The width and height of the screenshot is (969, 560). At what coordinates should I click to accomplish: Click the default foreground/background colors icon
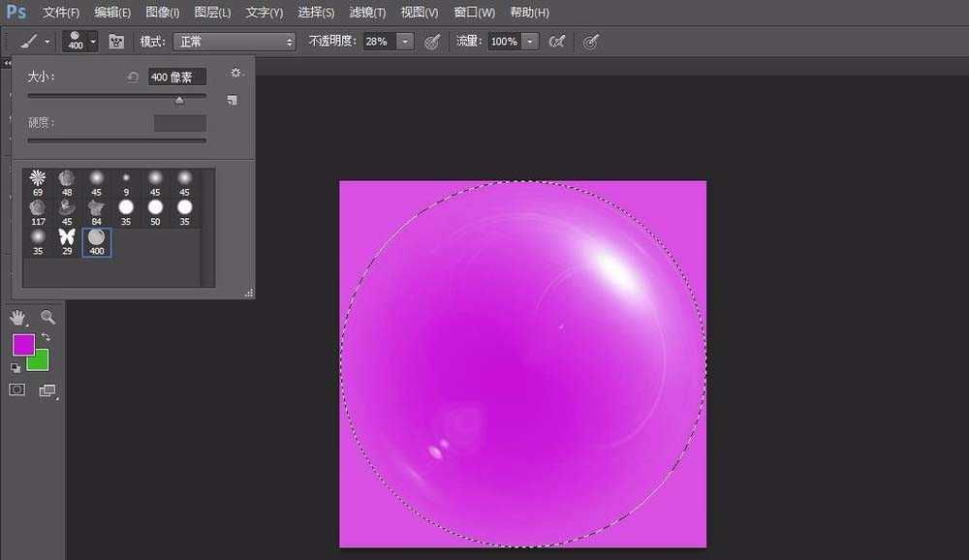click(15, 366)
